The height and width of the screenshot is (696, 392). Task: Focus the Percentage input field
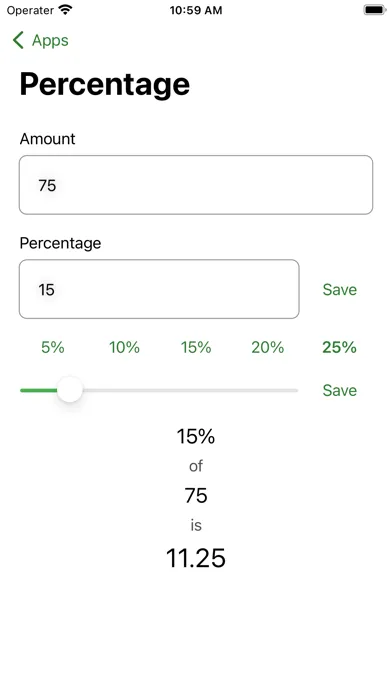(159, 289)
